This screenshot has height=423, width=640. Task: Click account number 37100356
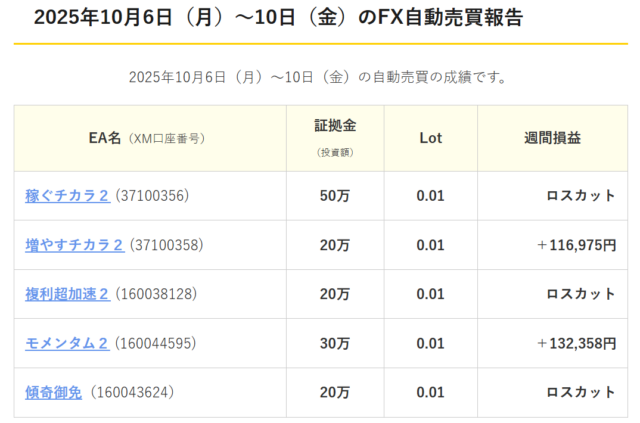[x=152, y=196]
